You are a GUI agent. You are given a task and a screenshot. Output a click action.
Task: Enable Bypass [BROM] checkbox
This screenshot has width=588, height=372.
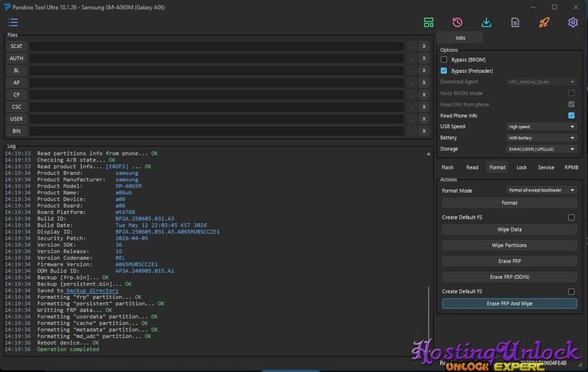click(x=444, y=60)
